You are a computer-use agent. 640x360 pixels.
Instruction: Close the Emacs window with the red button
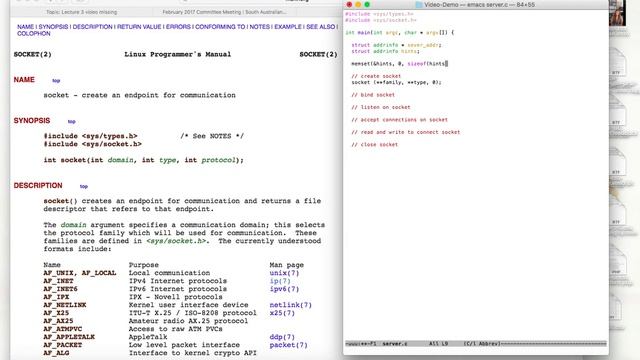coord(349,4)
